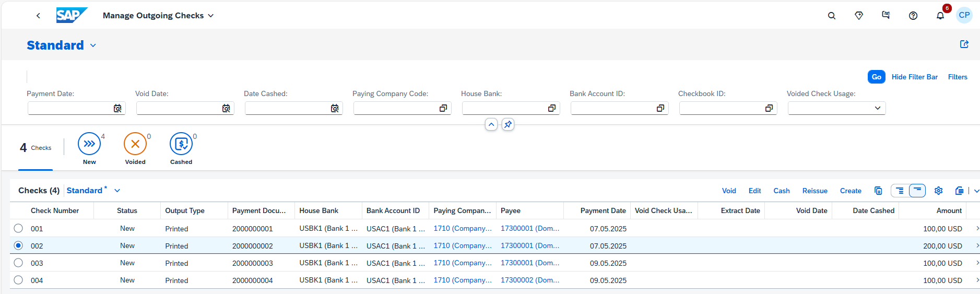The width and height of the screenshot is (980, 294).
Task: Open export options dropdown arrow
Action: coord(976,191)
